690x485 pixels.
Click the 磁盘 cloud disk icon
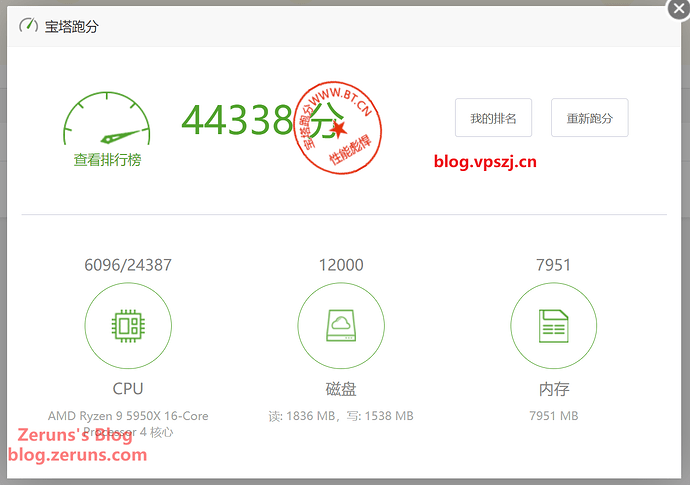341,326
